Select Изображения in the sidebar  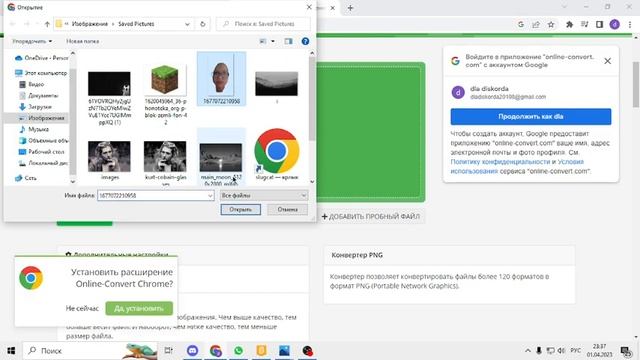pyautogui.click(x=41, y=118)
